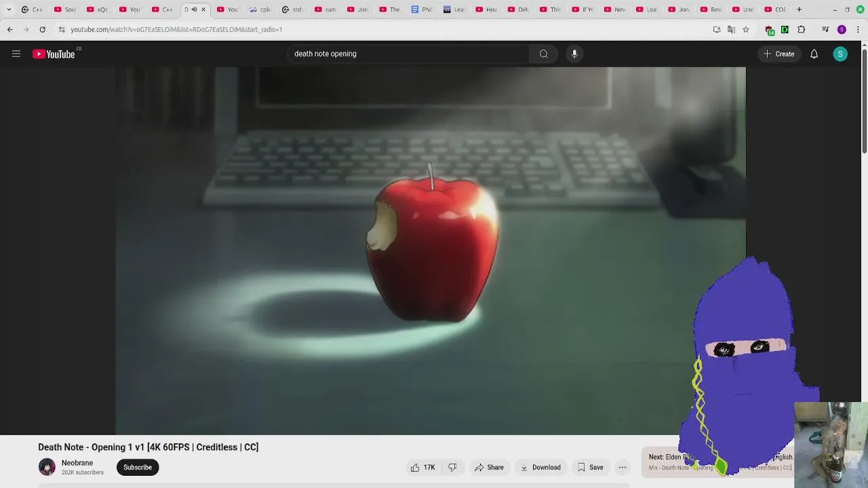The image size is (868, 488).
Task: Save the video to a playlist
Action: click(590, 467)
